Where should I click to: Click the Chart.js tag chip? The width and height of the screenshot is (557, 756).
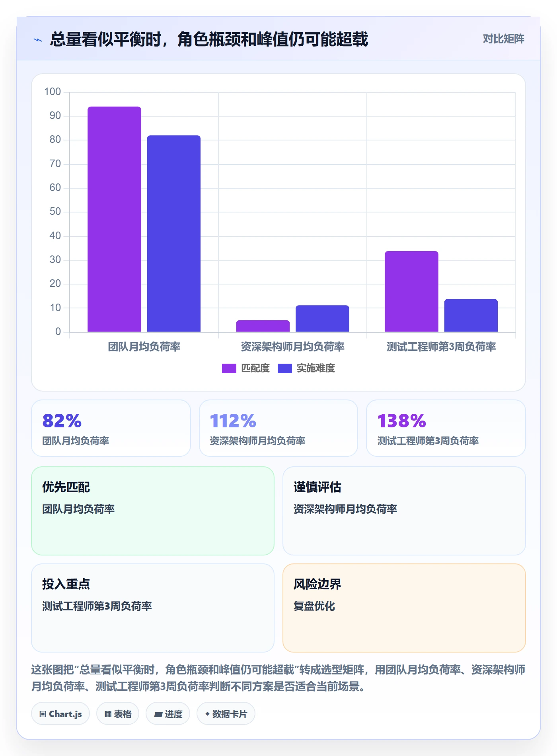click(60, 714)
